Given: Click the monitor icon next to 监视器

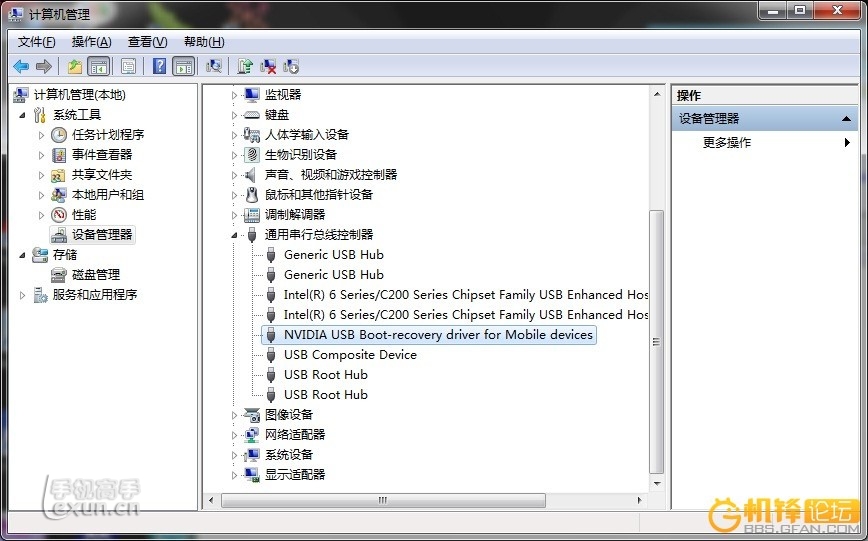Looking at the screenshot, I should (252, 95).
